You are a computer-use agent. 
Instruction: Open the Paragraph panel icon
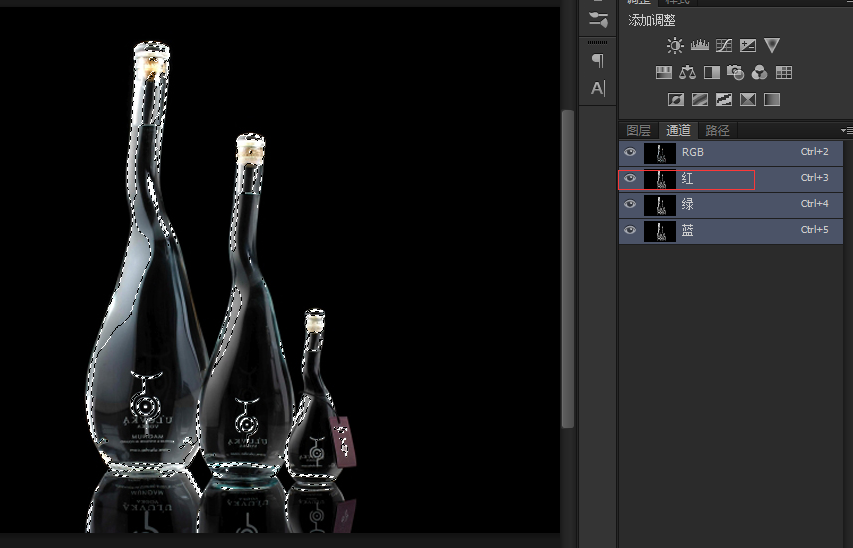(597, 60)
